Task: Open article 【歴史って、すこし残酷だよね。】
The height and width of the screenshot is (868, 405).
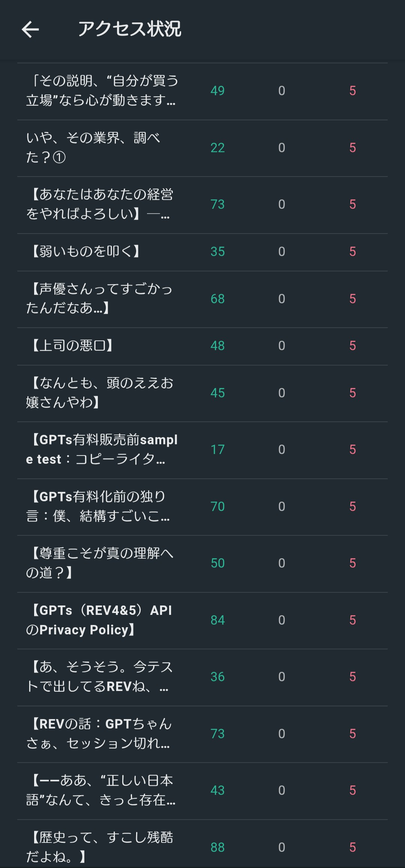Action: 100,847
